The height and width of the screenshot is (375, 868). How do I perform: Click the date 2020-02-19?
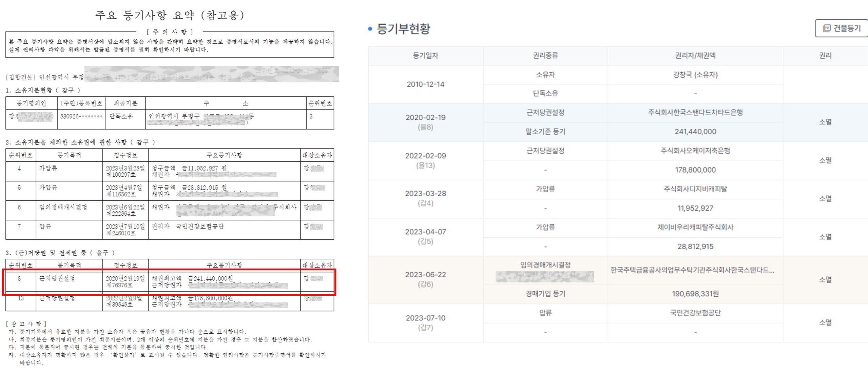tap(425, 117)
